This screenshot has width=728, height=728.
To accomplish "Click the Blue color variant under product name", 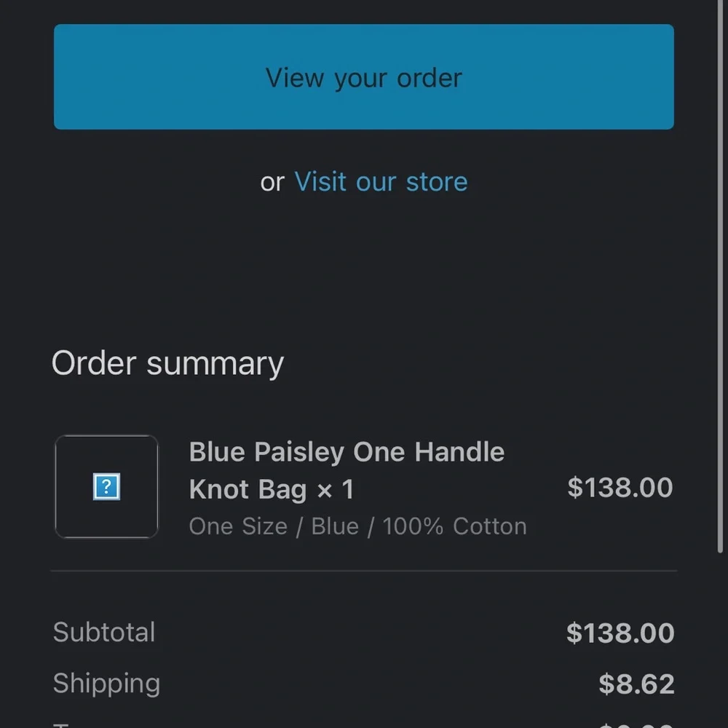I will click(x=335, y=526).
